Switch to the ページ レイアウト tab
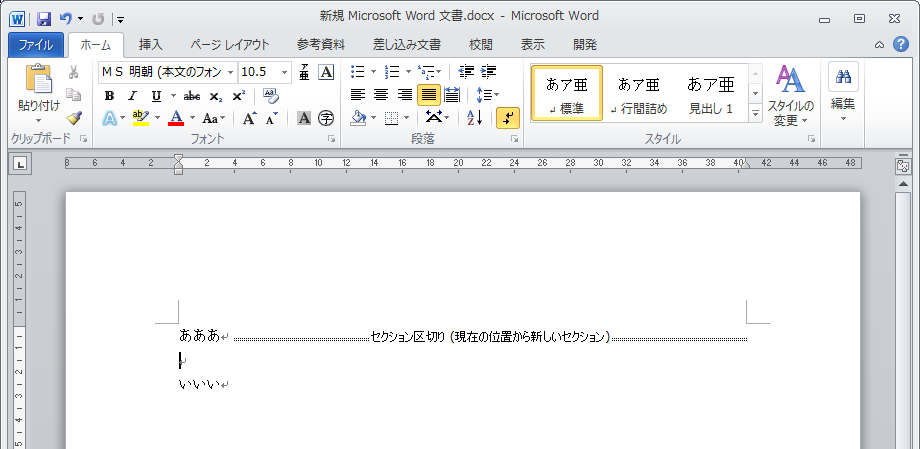Screen dimensions: 920x449 coord(230,44)
